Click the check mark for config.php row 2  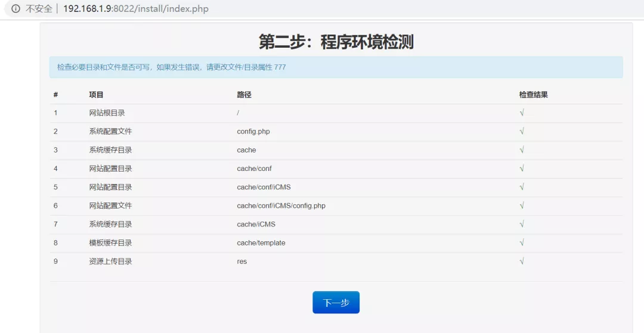point(522,131)
